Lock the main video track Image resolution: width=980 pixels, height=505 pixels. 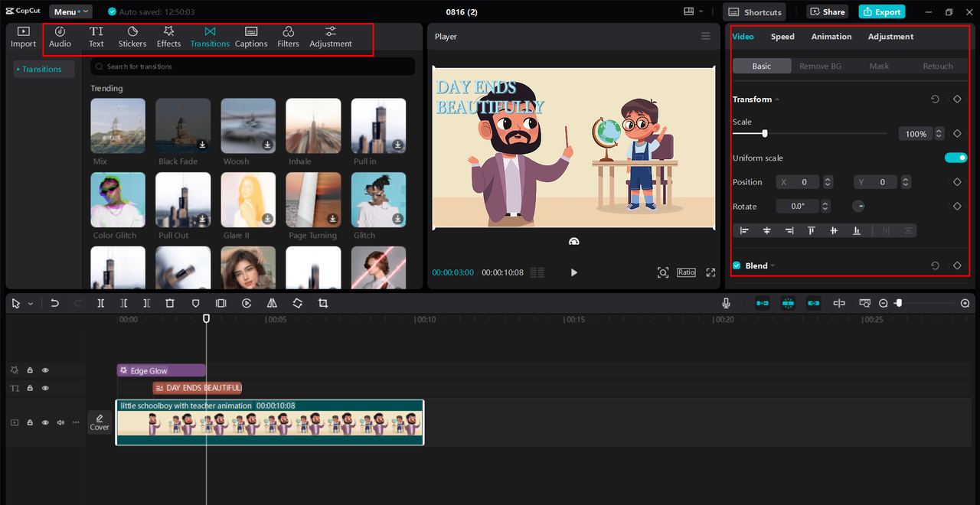(x=30, y=422)
